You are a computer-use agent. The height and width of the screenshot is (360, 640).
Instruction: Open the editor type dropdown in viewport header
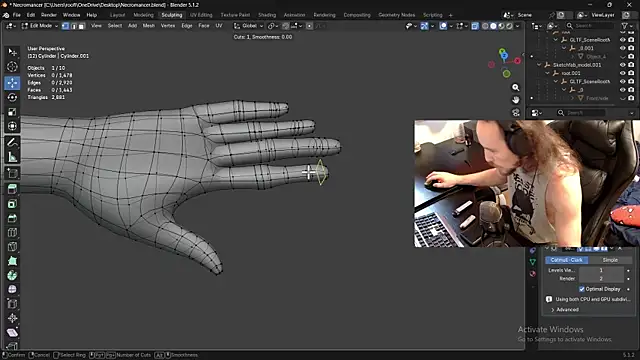pos(11,26)
